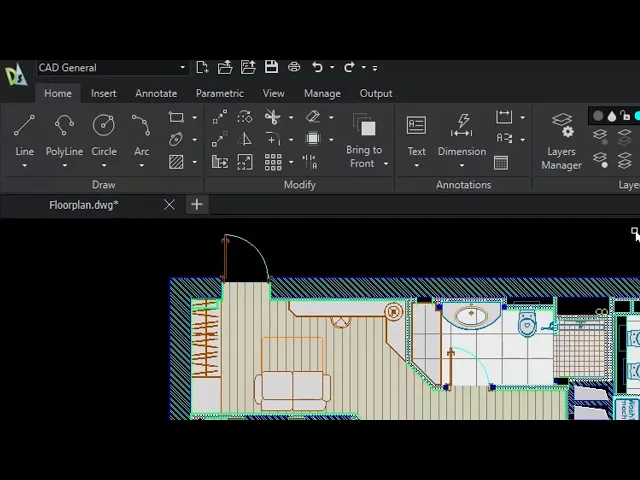The image size is (640, 480).
Task: Select the Floorplan.dwg document tab
Action: (84, 205)
